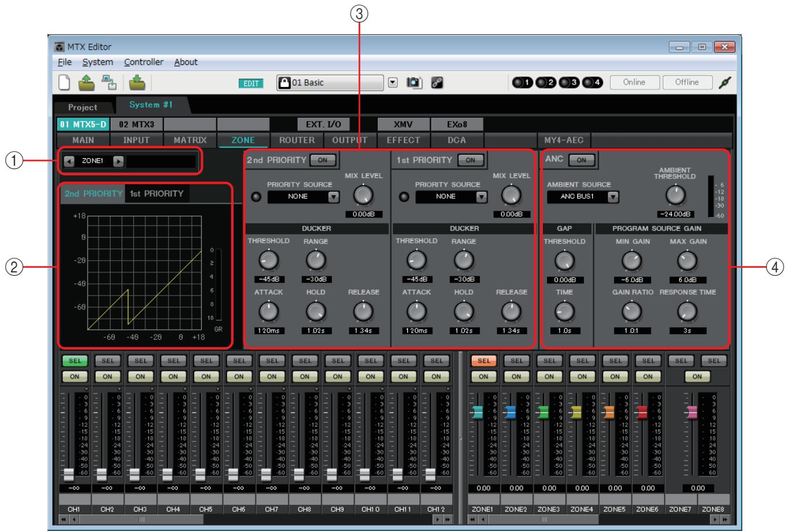This screenshot has width=788, height=532.
Task: Click the 01 Basic preset selection box
Action: click(330, 83)
